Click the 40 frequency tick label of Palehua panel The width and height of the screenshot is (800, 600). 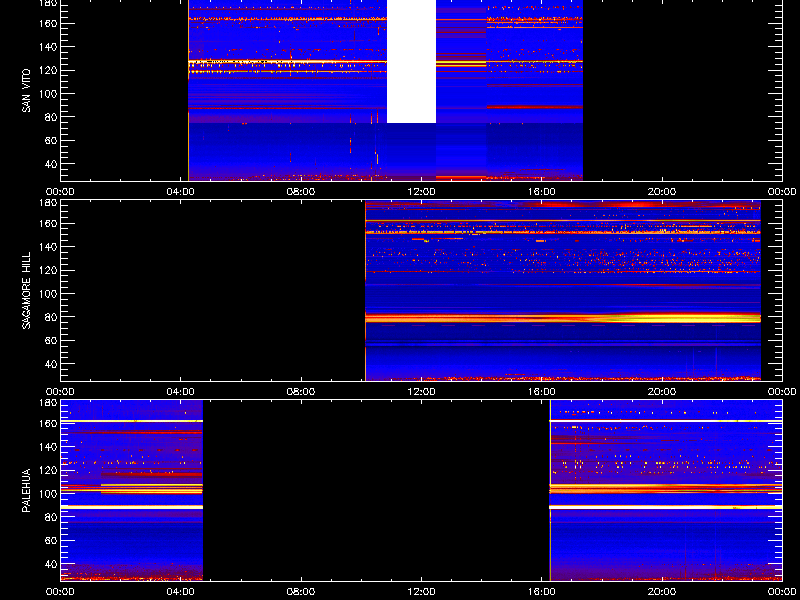[51, 564]
